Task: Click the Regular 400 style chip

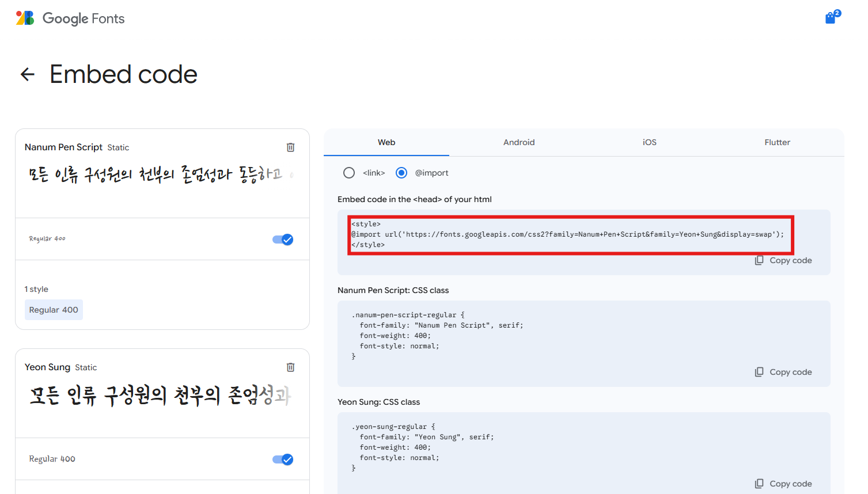Action: pos(54,310)
